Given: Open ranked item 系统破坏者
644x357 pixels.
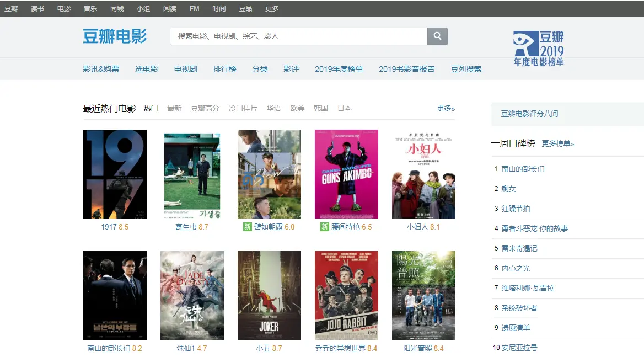Looking at the screenshot, I should [x=519, y=308].
